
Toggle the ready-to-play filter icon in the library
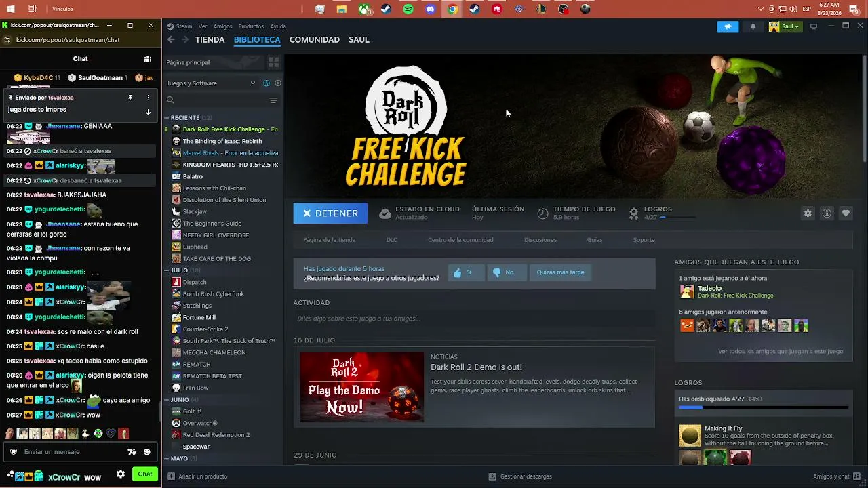pos(278,83)
